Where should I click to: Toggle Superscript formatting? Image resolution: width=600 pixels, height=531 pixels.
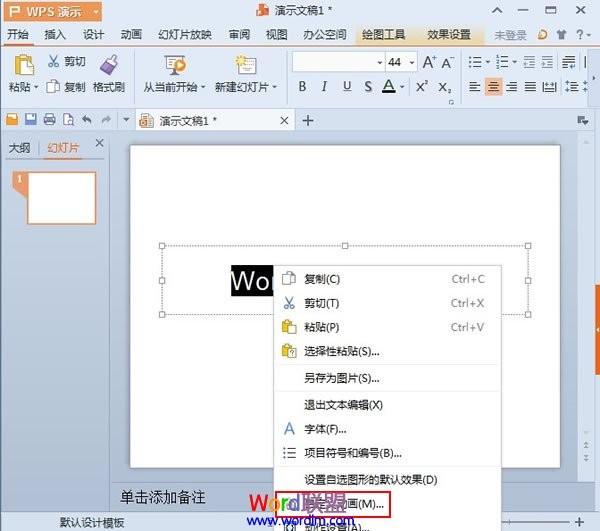pos(422,87)
